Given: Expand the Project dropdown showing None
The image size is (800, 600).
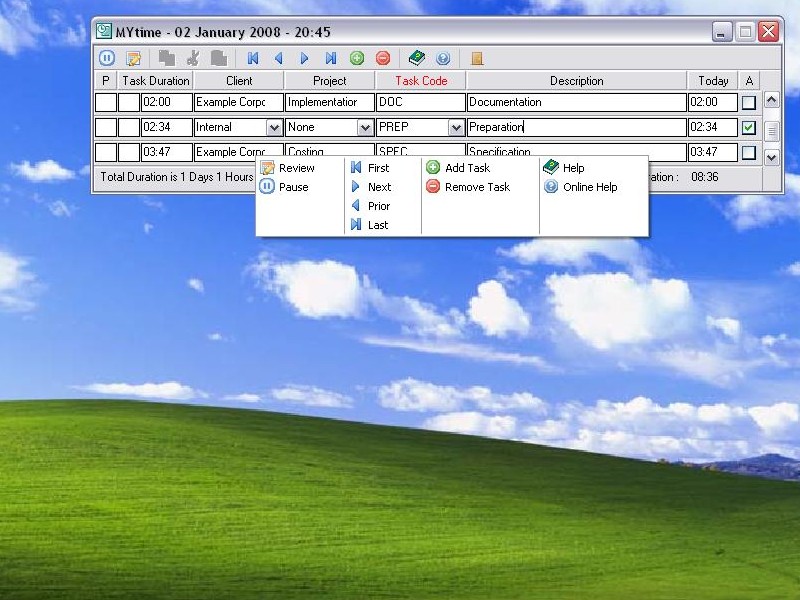Looking at the screenshot, I should 365,128.
